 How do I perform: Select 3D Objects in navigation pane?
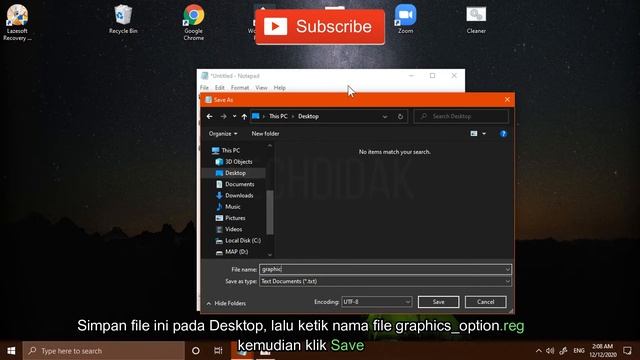(238, 162)
